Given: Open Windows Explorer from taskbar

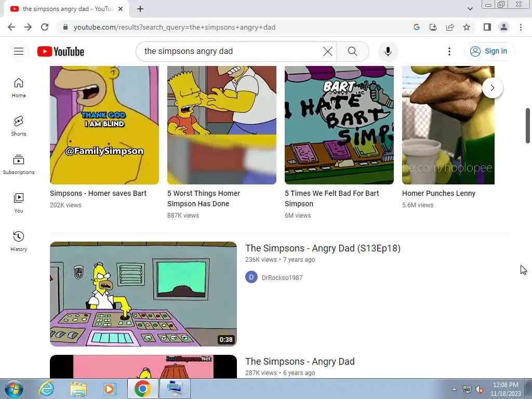Looking at the screenshot, I should (78, 389).
